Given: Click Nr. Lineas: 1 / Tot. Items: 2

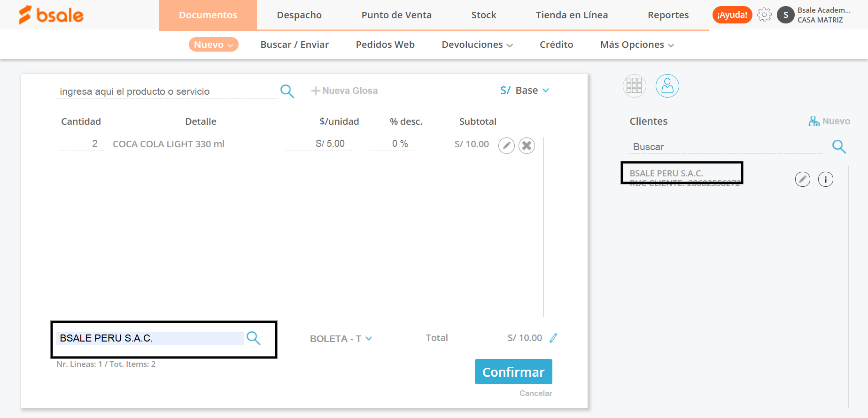Looking at the screenshot, I should [x=106, y=364].
